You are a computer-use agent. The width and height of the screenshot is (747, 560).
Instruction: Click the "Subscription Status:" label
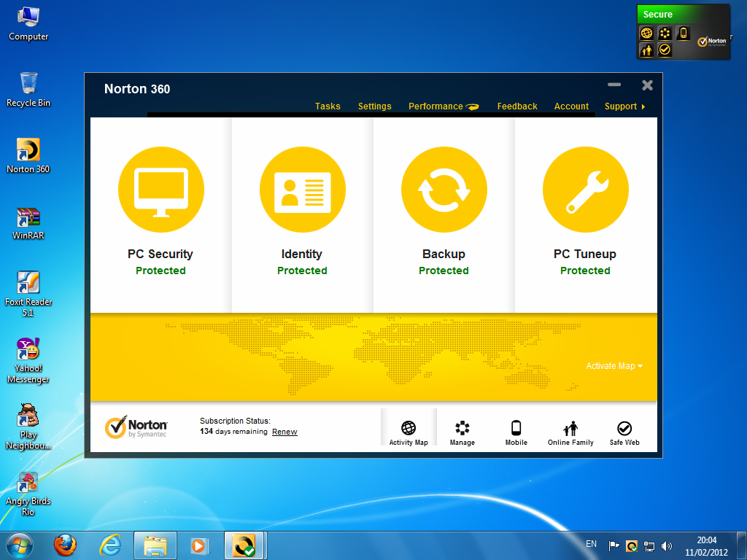pos(235,421)
